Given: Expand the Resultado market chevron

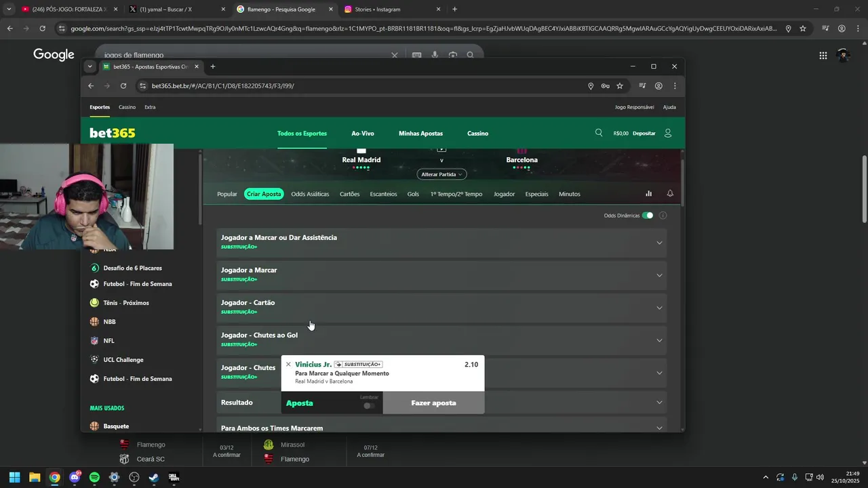Looking at the screenshot, I should pos(659,403).
